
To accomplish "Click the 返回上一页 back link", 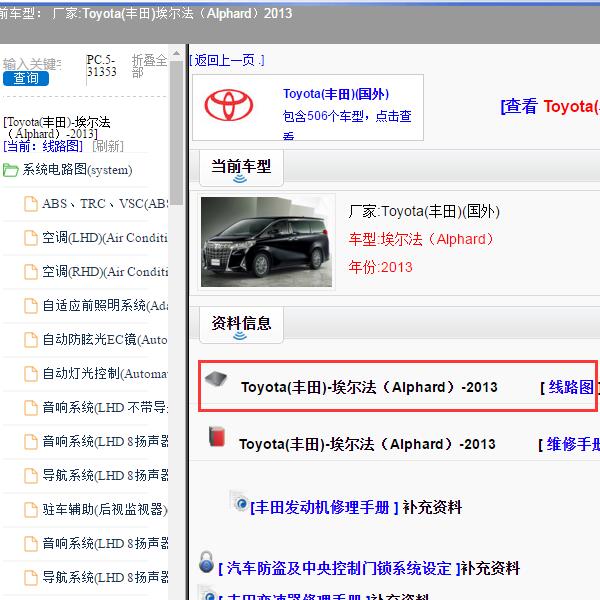I will (227, 60).
